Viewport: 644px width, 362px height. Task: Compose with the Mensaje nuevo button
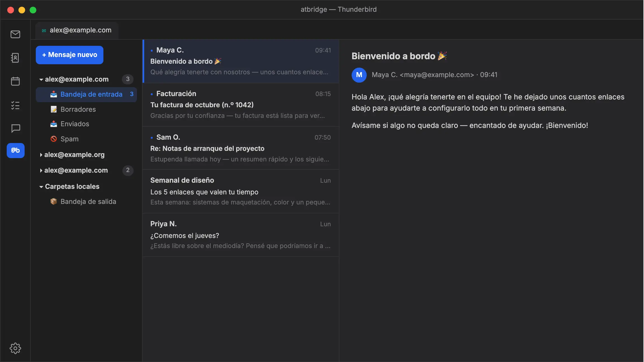[70, 55]
